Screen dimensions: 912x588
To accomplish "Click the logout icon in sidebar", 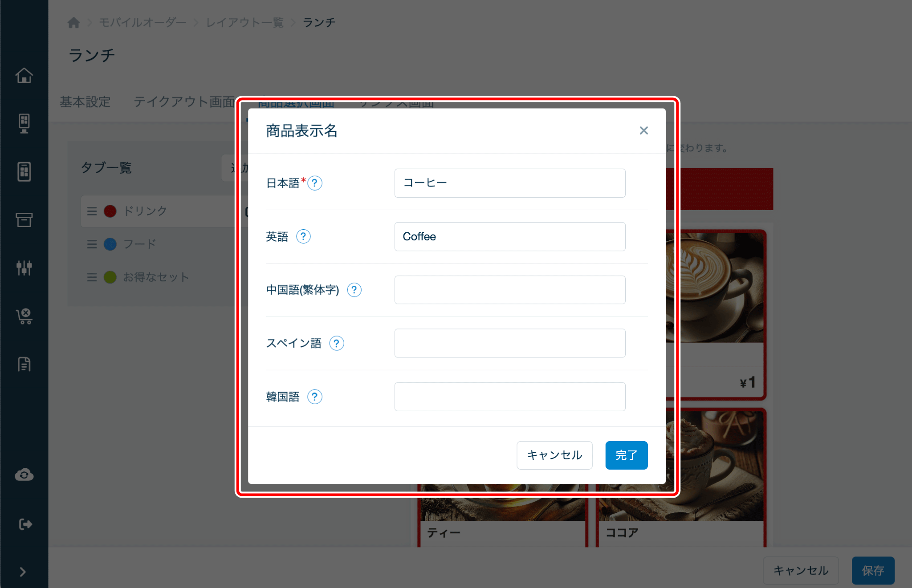I will pos(25,524).
